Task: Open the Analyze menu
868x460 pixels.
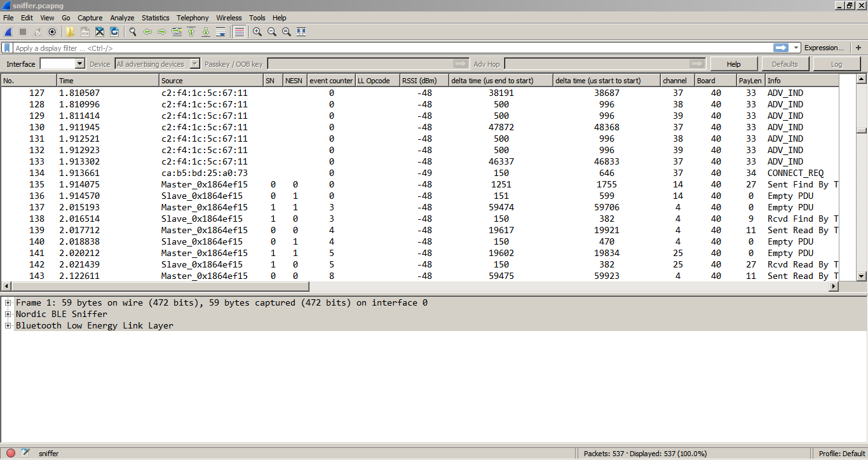Action: pyautogui.click(x=122, y=18)
